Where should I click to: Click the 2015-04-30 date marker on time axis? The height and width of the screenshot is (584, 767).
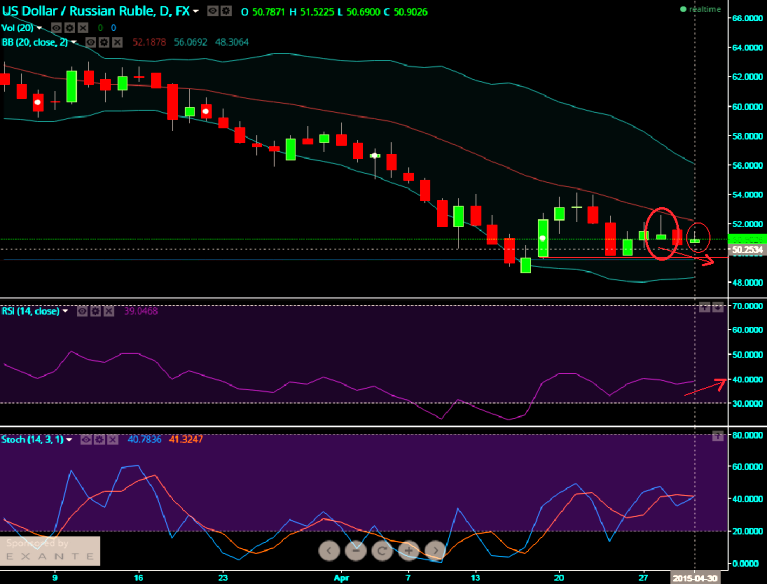pyautogui.click(x=696, y=578)
